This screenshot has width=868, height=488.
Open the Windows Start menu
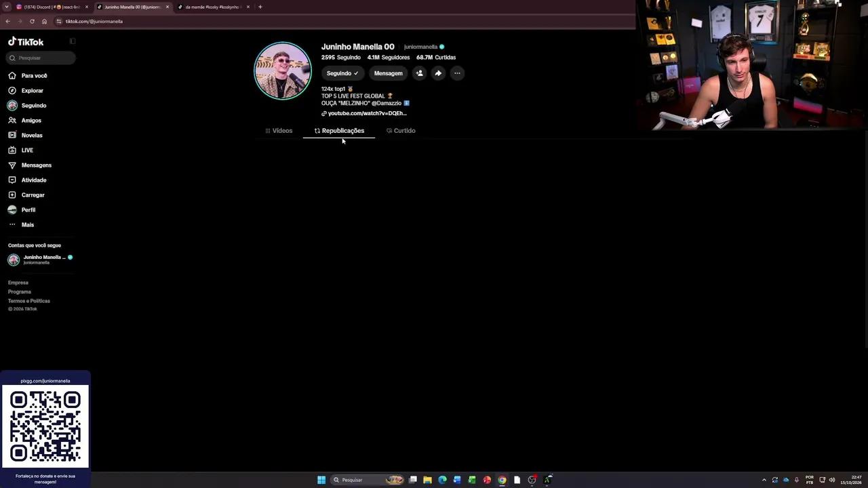tap(321, 480)
